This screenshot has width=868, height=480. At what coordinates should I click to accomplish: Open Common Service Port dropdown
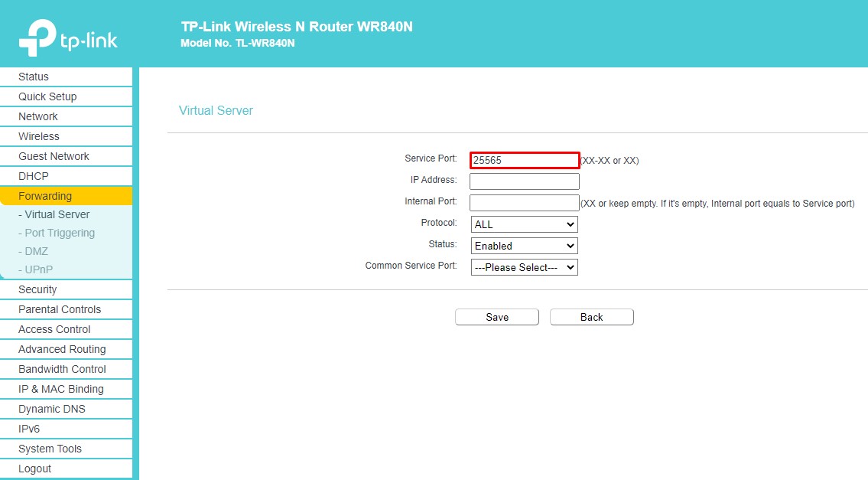pyautogui.click(x=524, y=267)
